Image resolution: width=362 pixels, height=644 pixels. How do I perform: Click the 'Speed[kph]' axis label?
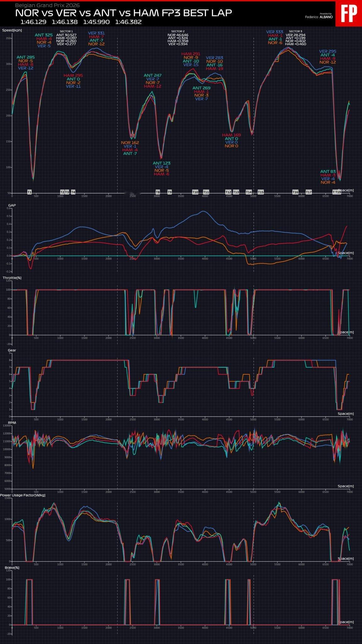tap(11, 30)
